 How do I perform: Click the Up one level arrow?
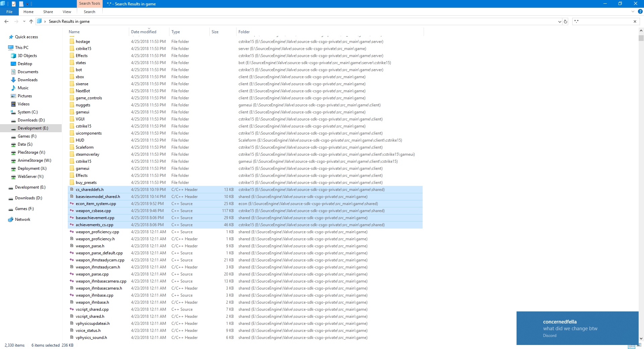coord(31,21)
